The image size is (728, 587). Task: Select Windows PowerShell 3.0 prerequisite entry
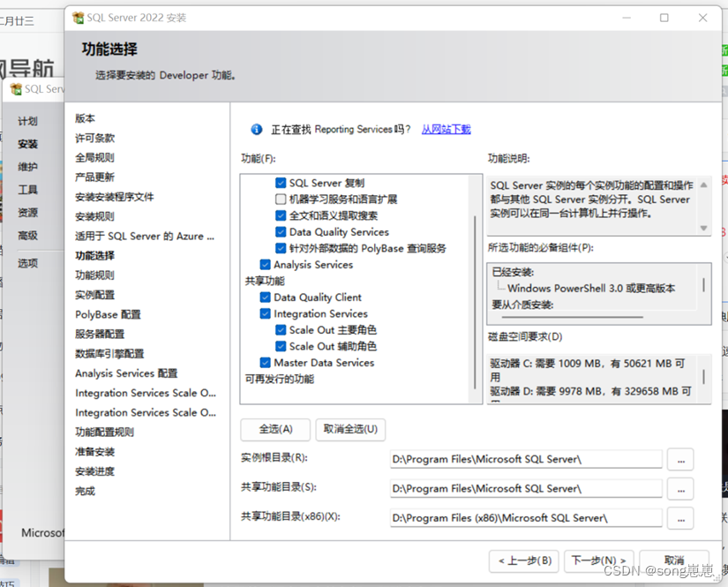pyautogui.click(x=591, y=289)
